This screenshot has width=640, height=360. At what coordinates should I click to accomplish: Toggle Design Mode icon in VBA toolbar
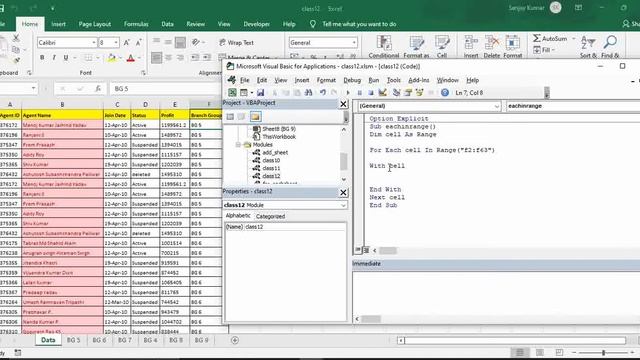pyautogui.click(x=382, y=93)
